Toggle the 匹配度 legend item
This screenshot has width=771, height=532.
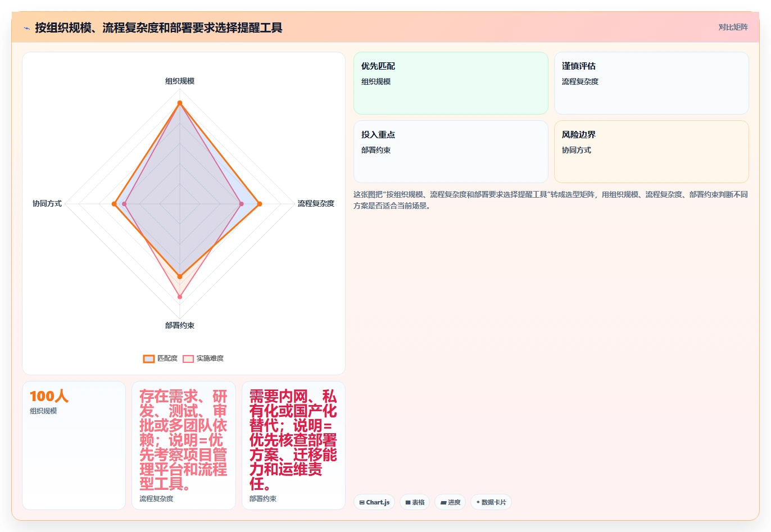(x=161, y=358)
